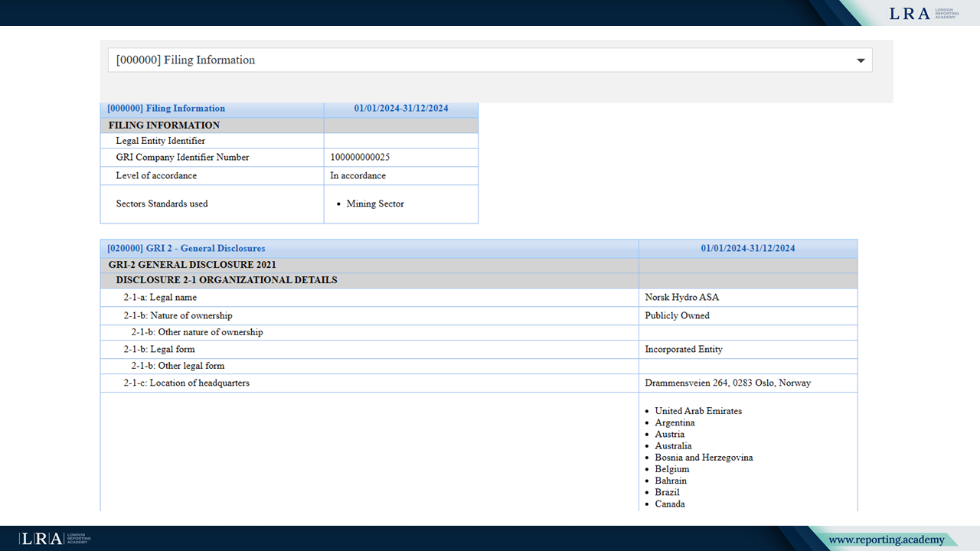The height and width of the screenshot is (551, 980).
Task: Click "Argentina" in the country list
Action: [x=675, y=423]
